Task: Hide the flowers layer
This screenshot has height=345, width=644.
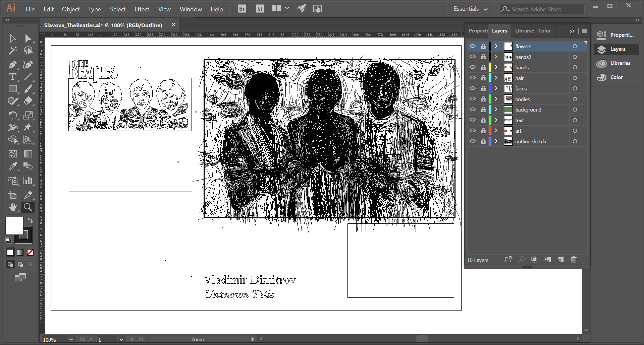Action: (473, 46)
